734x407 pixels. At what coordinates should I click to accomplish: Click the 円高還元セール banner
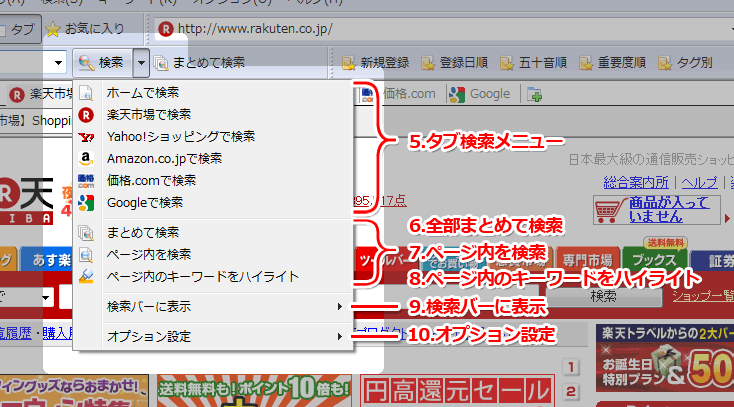click(457, 391)
